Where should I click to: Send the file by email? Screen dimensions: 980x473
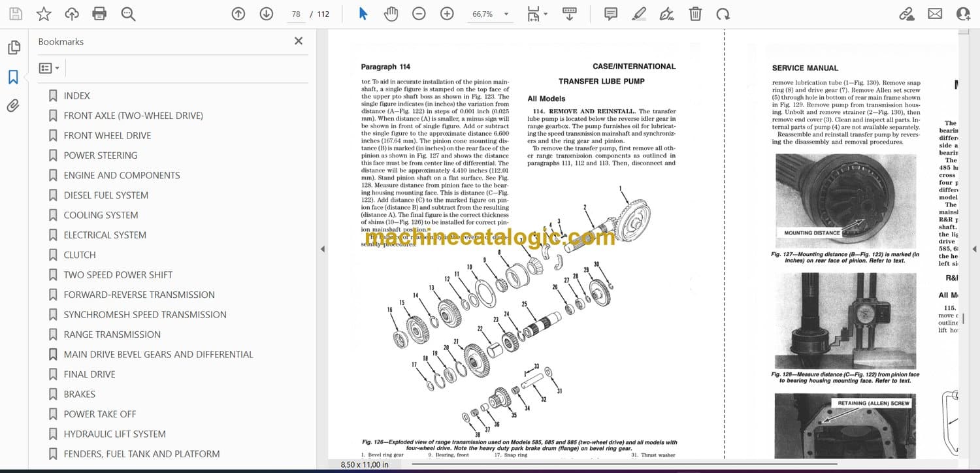point(935,14)
